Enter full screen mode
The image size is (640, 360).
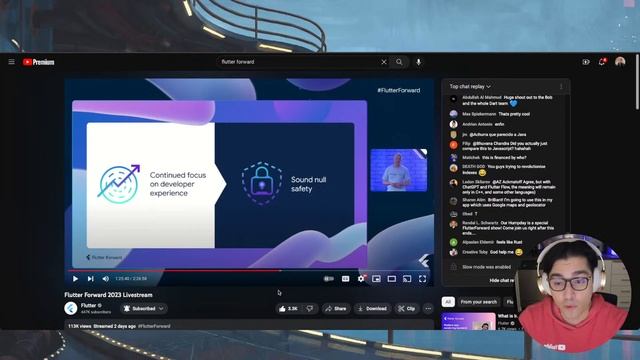422,279
